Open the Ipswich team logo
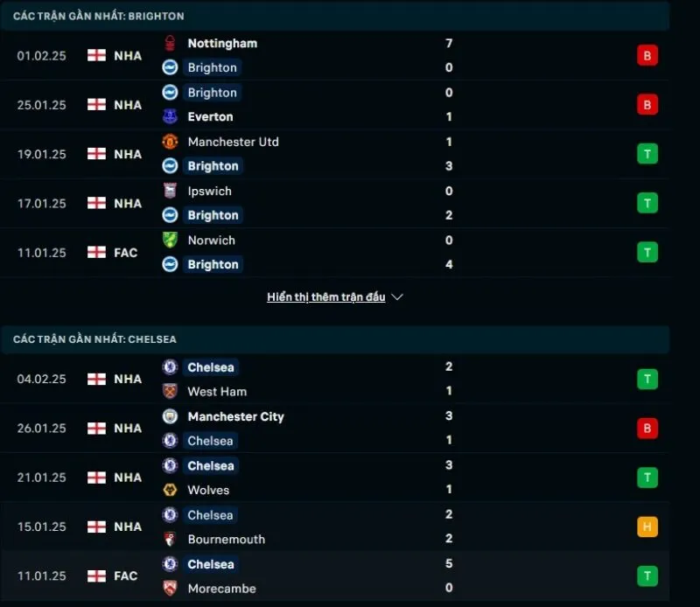 pos(171,191)
